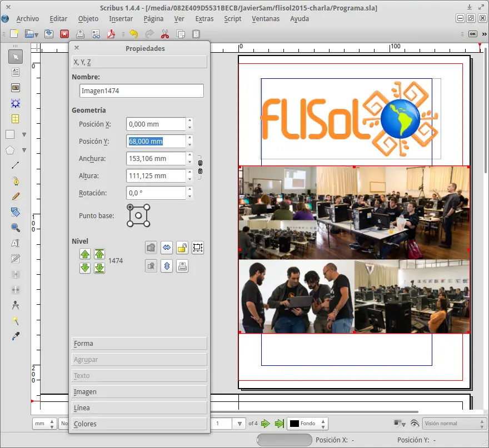Screen dimensions: 489x448
Task: Expand the Línea section
Action: (x=139, y=408)
